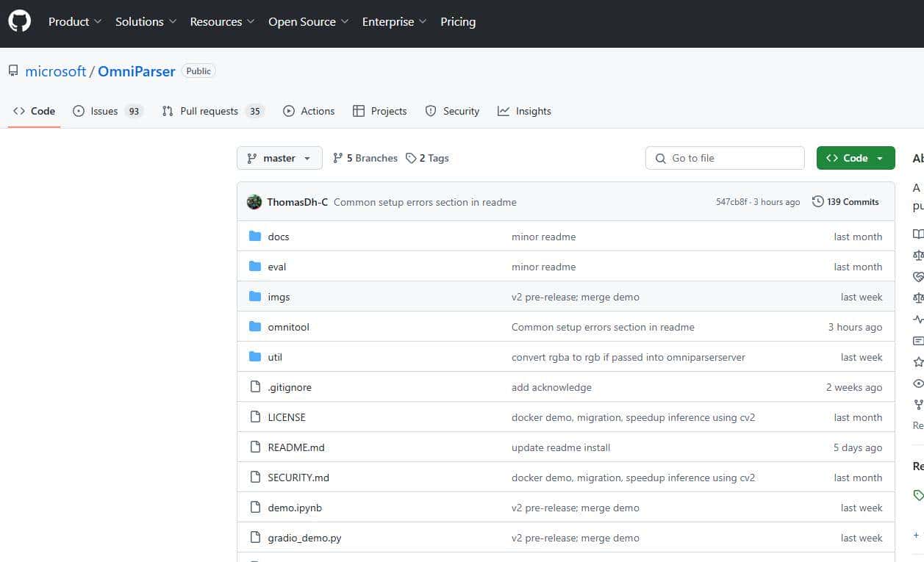Open Insights via the graph icon
Image resolution: width=924 pixels, height=562 pixels.
(x=504, y=111)
